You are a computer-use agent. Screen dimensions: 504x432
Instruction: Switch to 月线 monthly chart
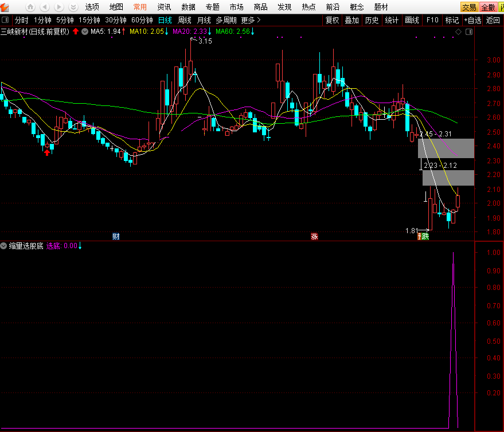(204, 20)
